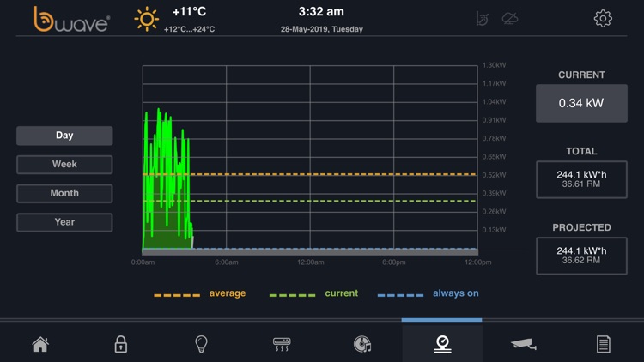Image resolution: width=644 pixels, height=362 pixels.
Task: Open the security lock tab
Action: [x=120, y=344]
